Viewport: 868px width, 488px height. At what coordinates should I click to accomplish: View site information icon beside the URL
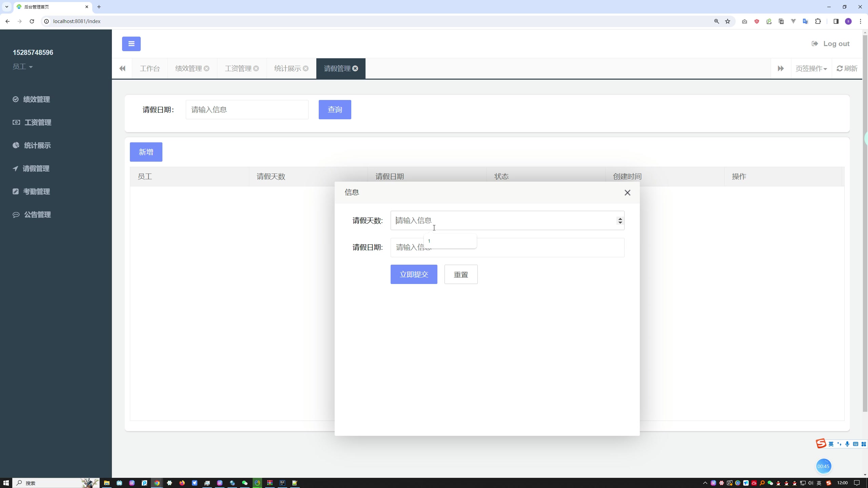click(46, 21)
